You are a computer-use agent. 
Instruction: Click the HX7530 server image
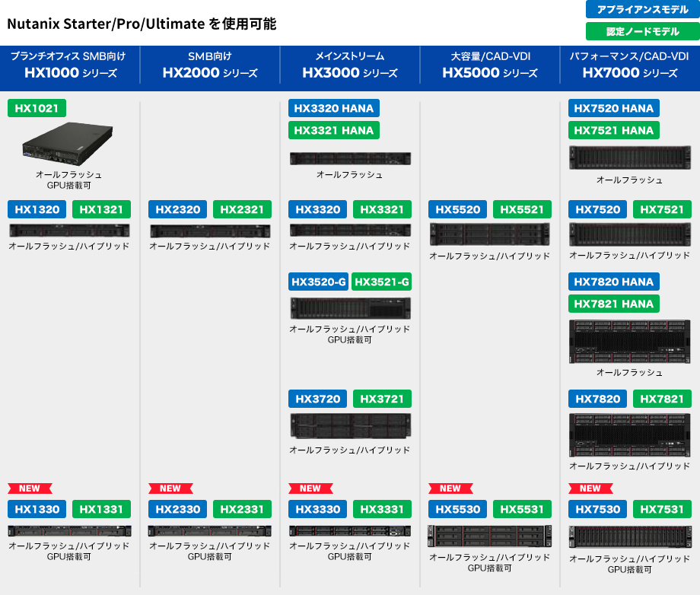630,536
